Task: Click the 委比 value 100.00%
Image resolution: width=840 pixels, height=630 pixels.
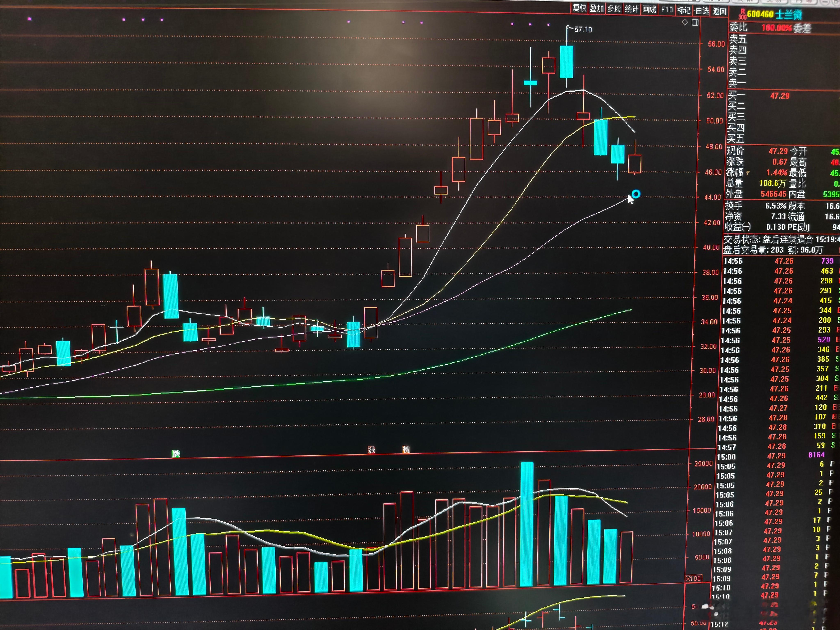Action: click(777, 28)
